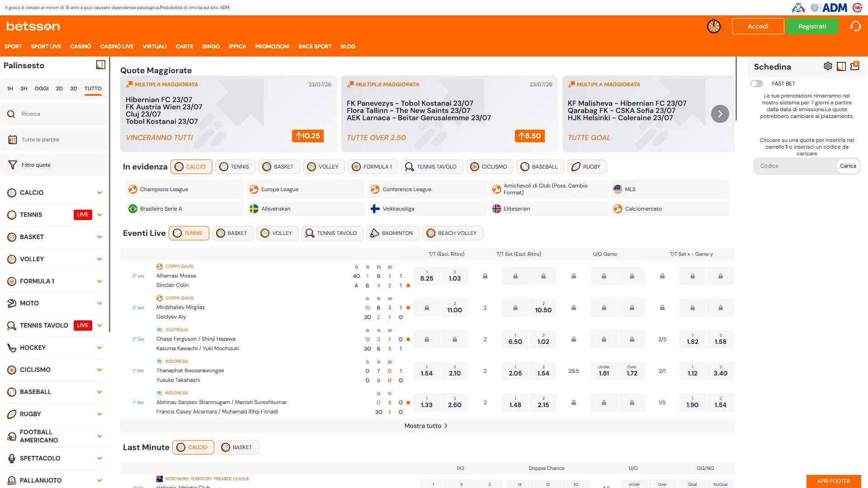Open the CASINÒ LIVE menu

[117, 47]
